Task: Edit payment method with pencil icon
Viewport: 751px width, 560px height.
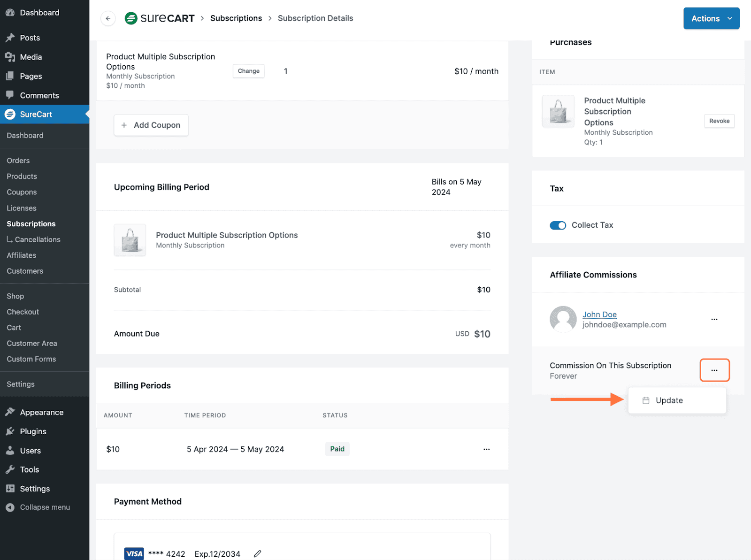Action: (257, 554)
